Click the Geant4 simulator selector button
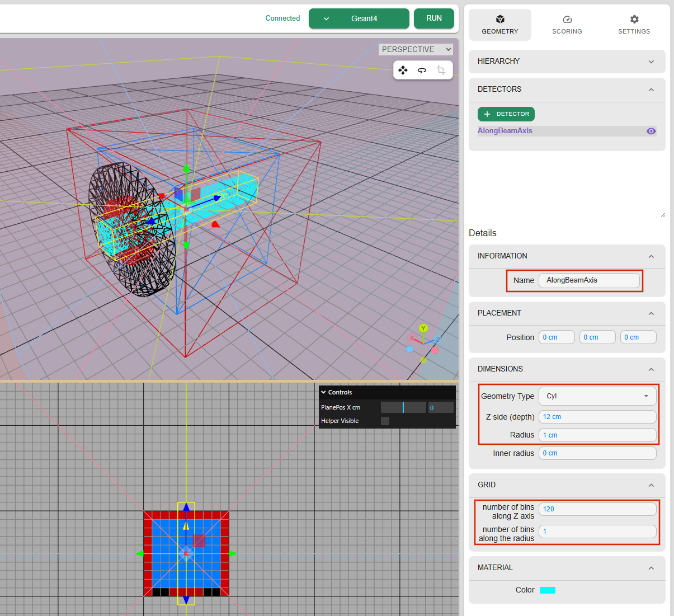 click(x=359, y=18)
